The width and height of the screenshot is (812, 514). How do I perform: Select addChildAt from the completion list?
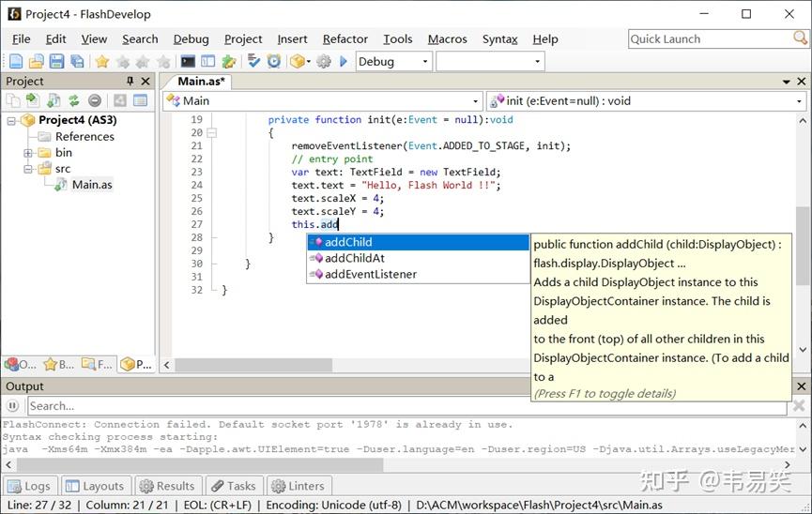tap(354, 258)
